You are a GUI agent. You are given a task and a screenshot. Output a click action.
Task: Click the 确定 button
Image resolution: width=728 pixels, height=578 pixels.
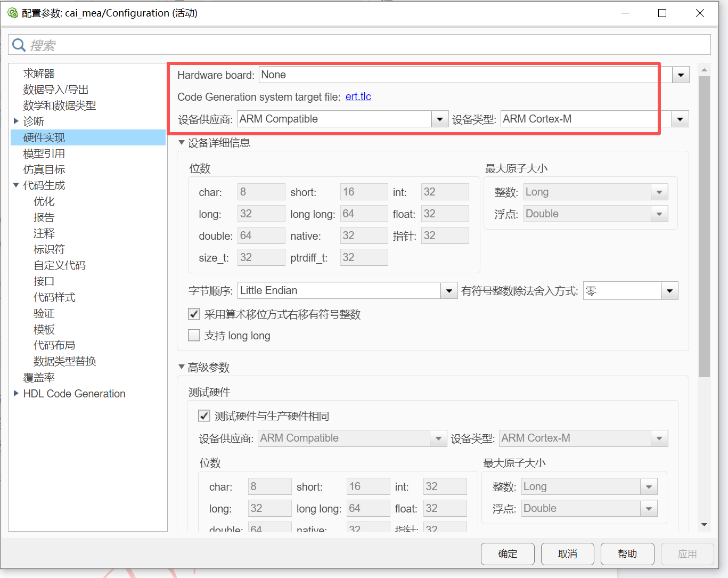508,554
